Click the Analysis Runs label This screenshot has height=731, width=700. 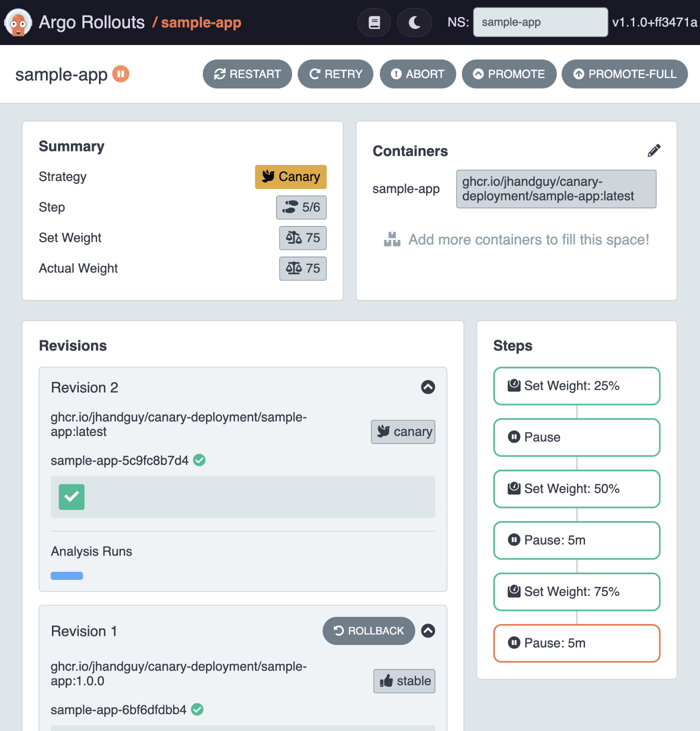91,551
